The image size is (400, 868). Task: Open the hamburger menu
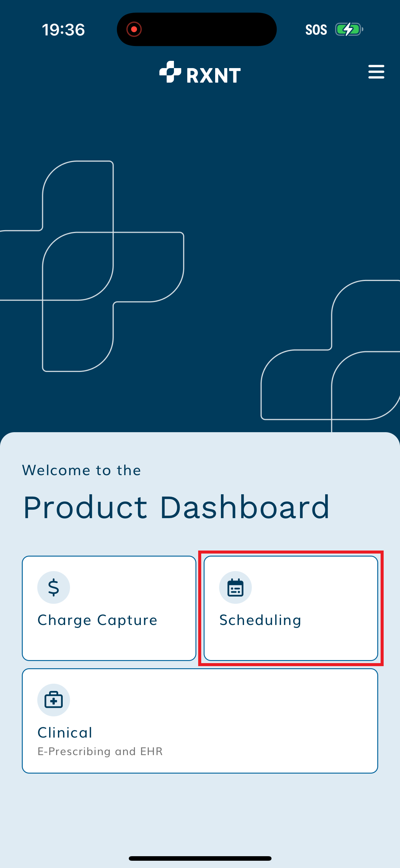pos(376,72)
